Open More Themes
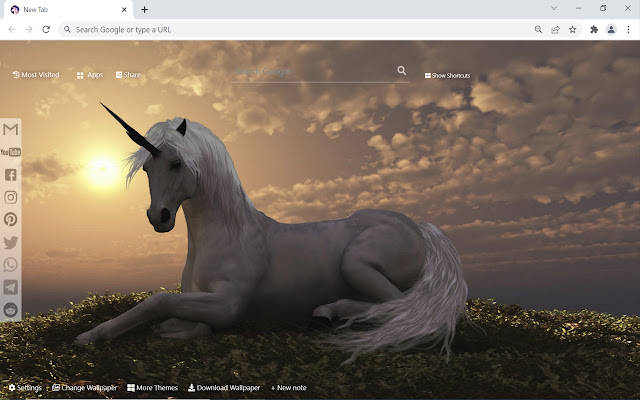This screenshot has height=400, width=640. tap(153, 388)
